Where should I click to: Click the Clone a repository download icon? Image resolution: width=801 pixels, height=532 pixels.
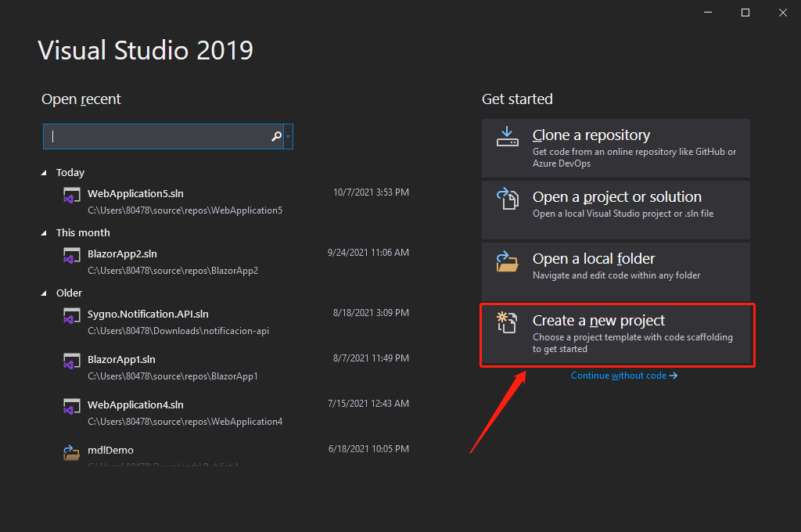507,137
